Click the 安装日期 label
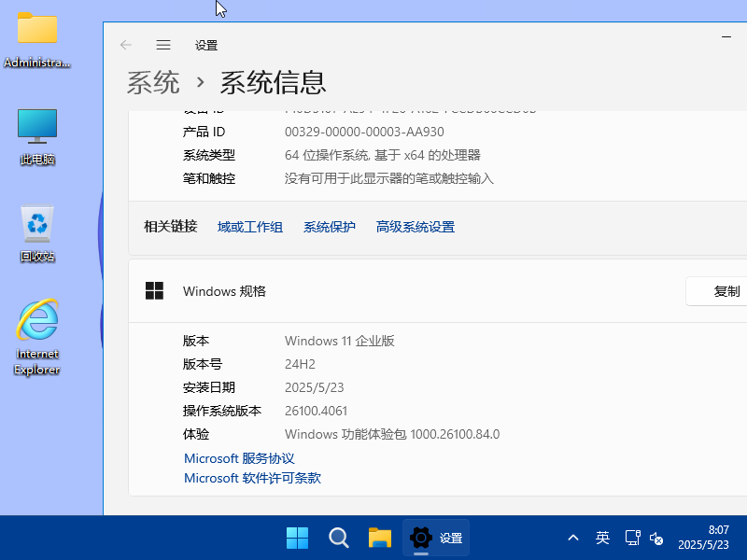This screenshot has height=560, width=747. 208,387
